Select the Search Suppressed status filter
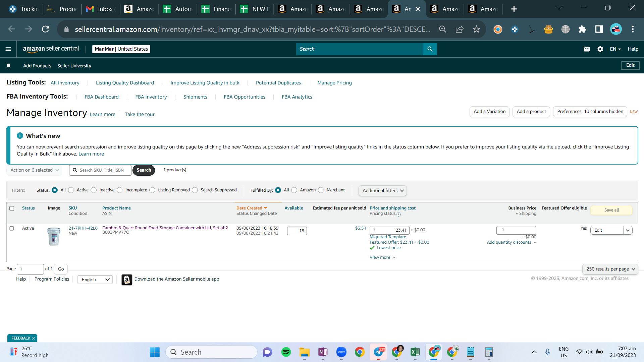644x362 pixels. pos(195,190)
